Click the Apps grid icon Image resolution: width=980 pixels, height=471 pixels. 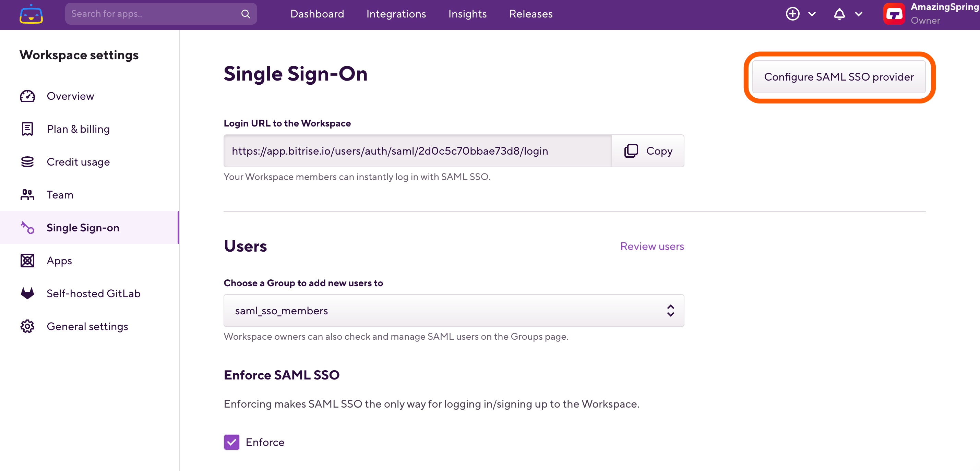tap(27, 261)
